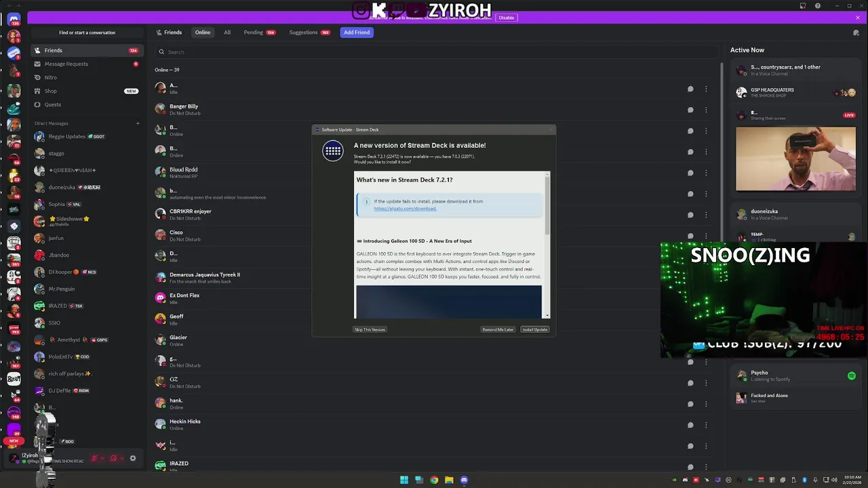Open File Explorer from the taskbar
The width and height of the screenshot is (868, 488).
(x=449, y=480)
